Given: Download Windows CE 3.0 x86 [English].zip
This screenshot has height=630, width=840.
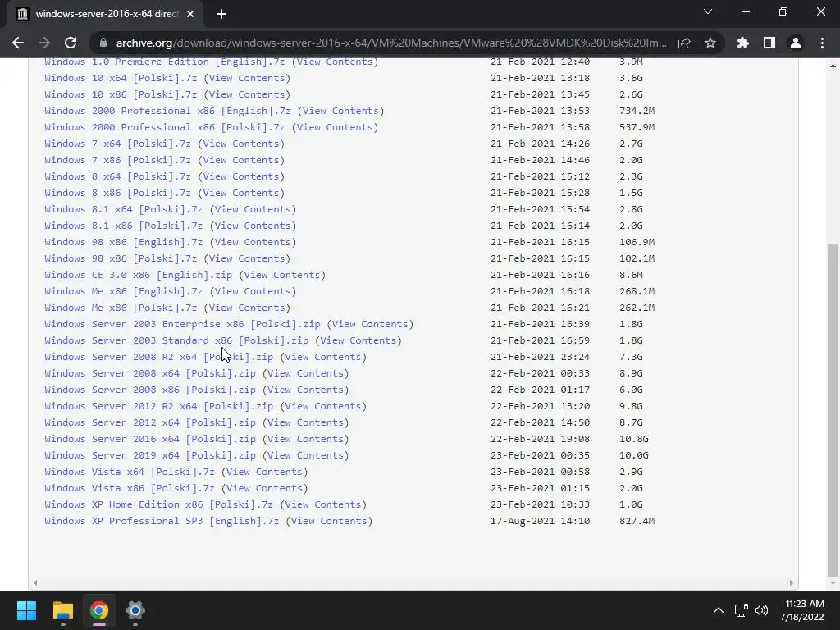Looking at the screenshot, I should [138, 275].
